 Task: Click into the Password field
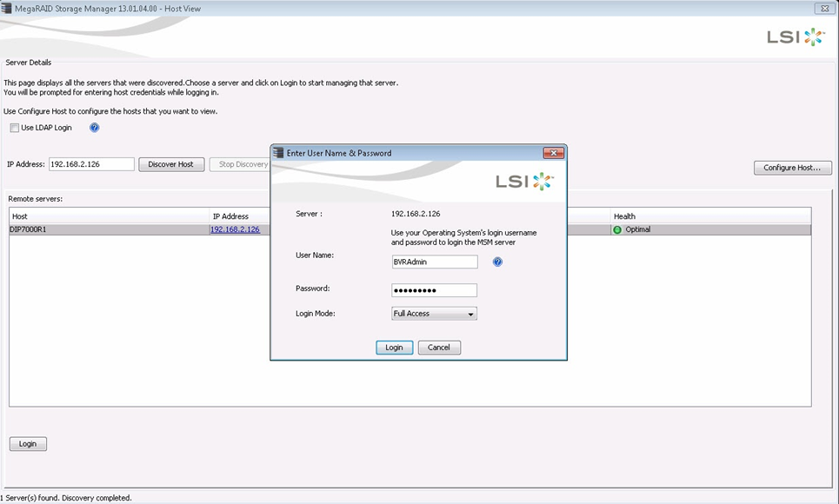[x=434, y=290]
